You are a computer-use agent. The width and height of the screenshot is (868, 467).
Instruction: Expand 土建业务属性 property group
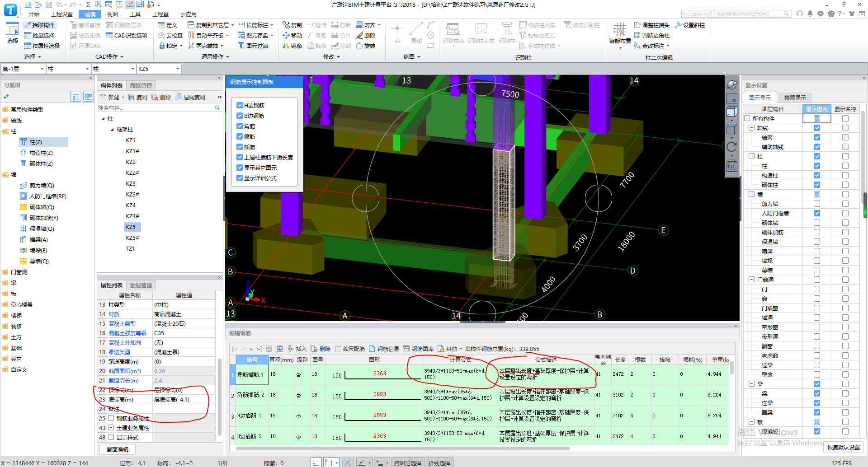(111, 428)
